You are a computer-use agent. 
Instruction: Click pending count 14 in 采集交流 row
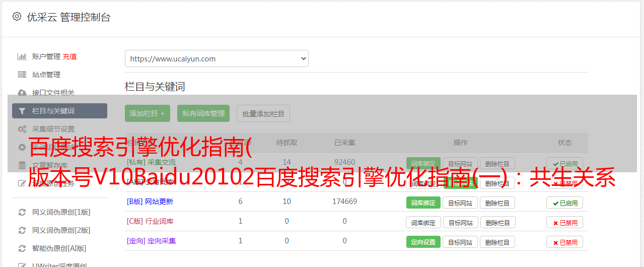point(287,162)
